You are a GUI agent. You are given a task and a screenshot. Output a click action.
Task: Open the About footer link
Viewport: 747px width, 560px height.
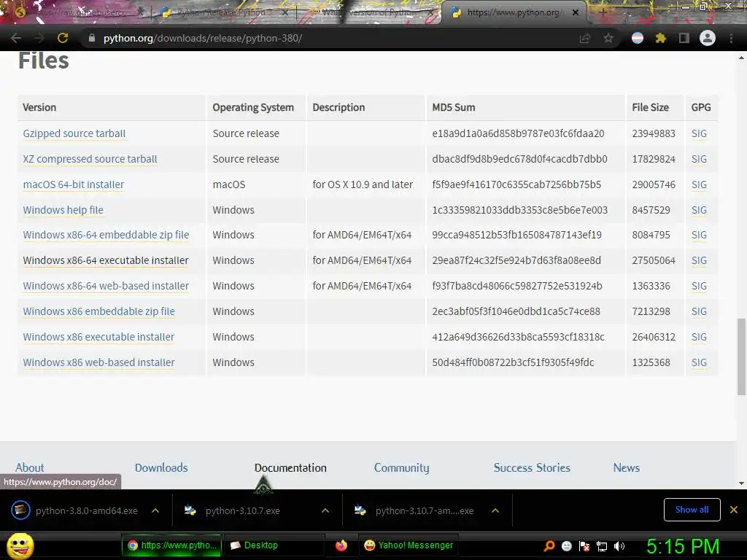pyautogui.click(x=29, y=467)
